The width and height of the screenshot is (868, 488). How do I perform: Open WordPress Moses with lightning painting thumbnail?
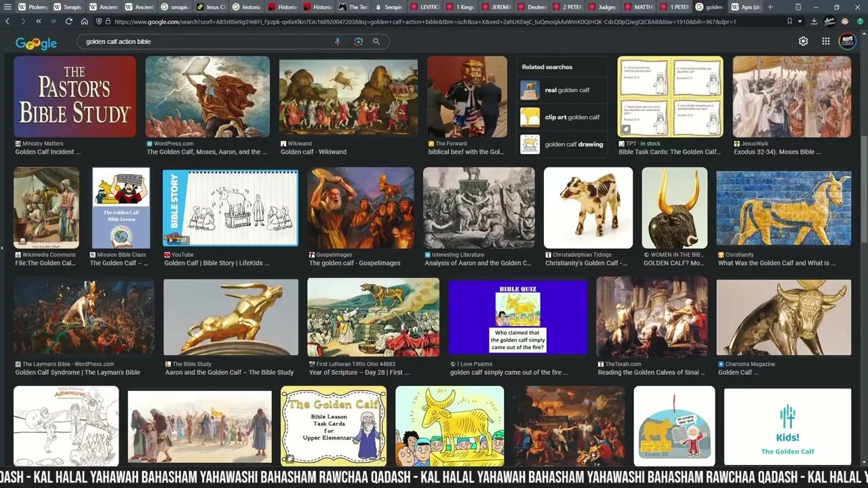208,96
